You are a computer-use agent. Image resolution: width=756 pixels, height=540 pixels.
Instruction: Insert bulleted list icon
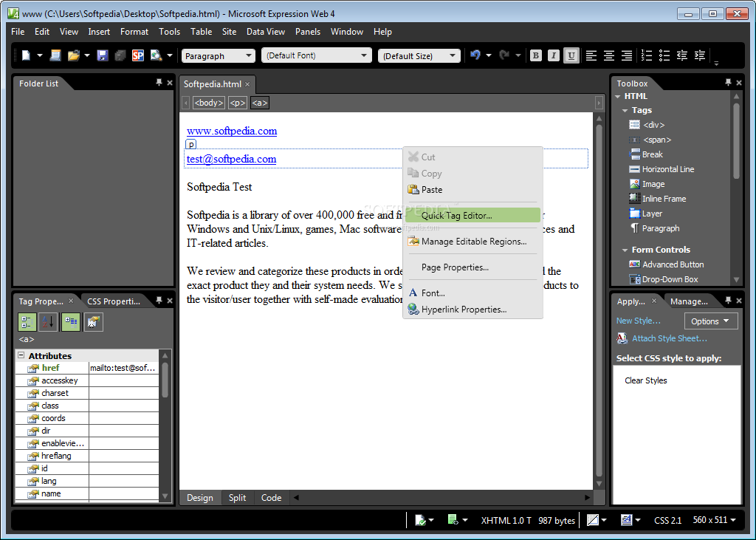pos(664,55)
